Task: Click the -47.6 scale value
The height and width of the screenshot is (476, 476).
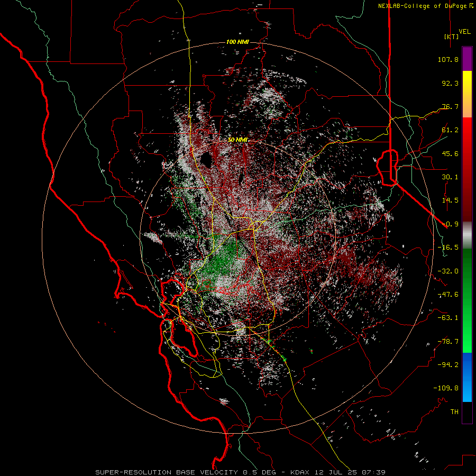Action: click(448, 295)
